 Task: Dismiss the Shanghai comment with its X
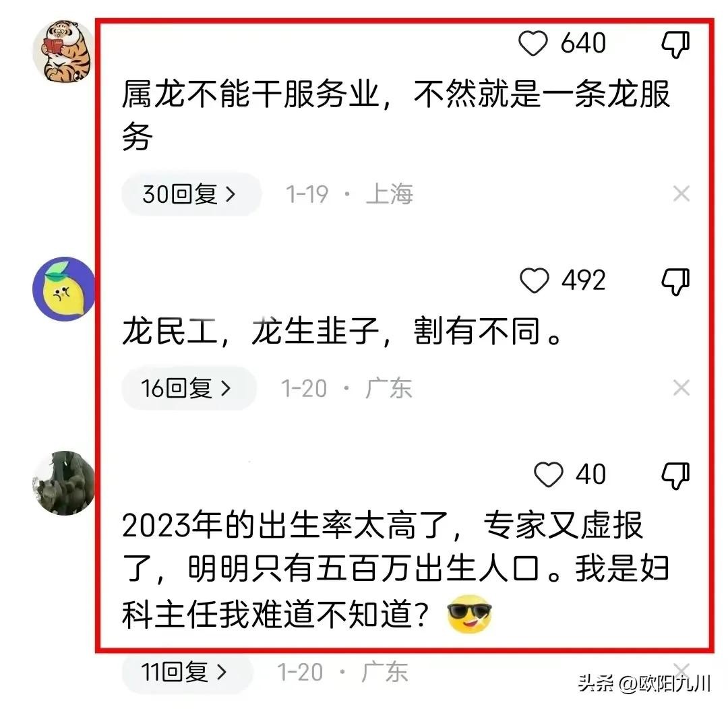click(681, 193)
